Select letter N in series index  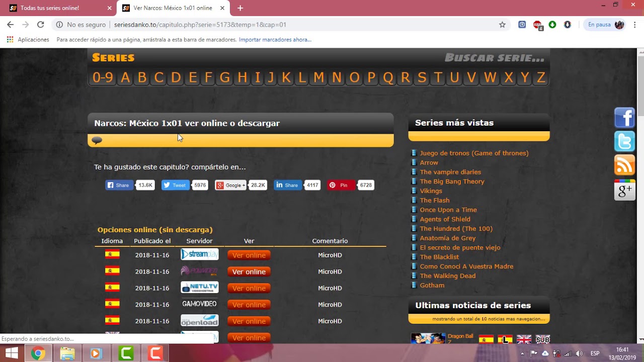click(x=337, y=77)
